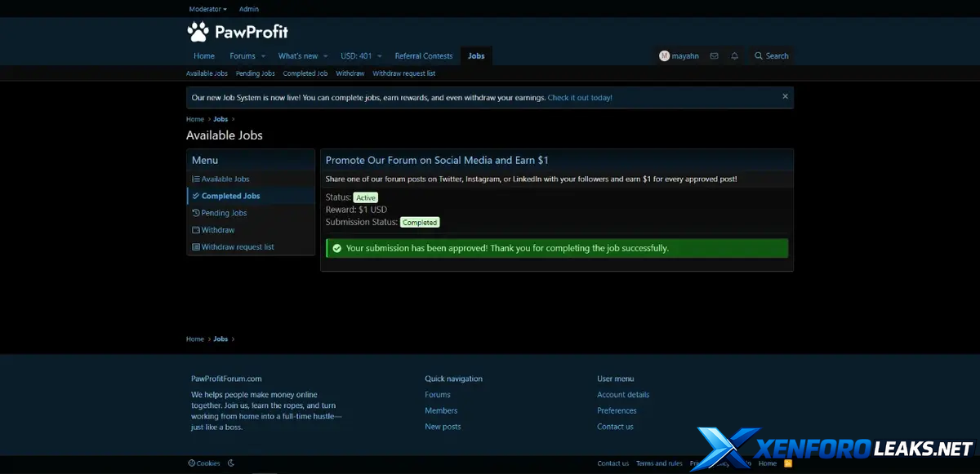Open Account details in the footer
The width and height of the screenshot is (980, 474).
(x=623, y=395)
